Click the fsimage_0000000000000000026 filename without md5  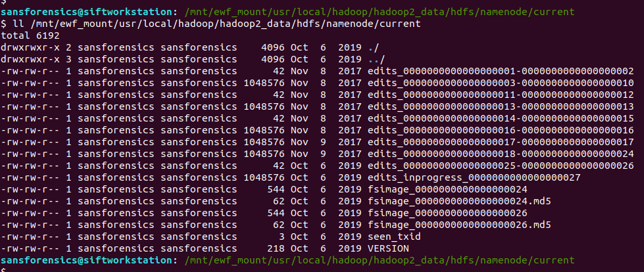[x=448, y=214]
